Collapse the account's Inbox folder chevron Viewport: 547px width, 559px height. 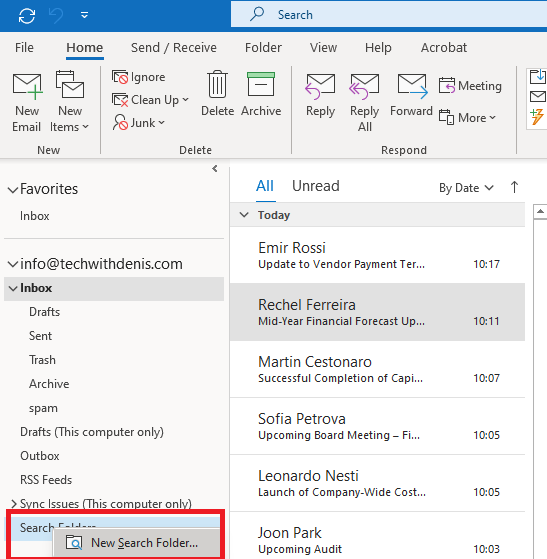click(13, 288)
